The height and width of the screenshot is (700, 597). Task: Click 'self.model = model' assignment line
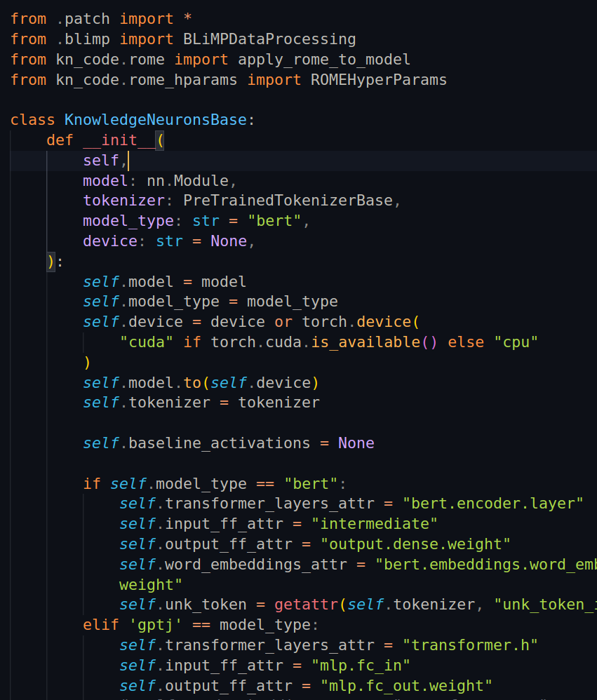tap(164, 282)
